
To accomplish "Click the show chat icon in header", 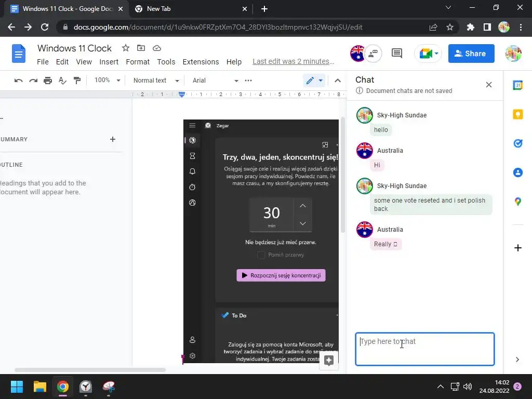I will pos(373,54).
